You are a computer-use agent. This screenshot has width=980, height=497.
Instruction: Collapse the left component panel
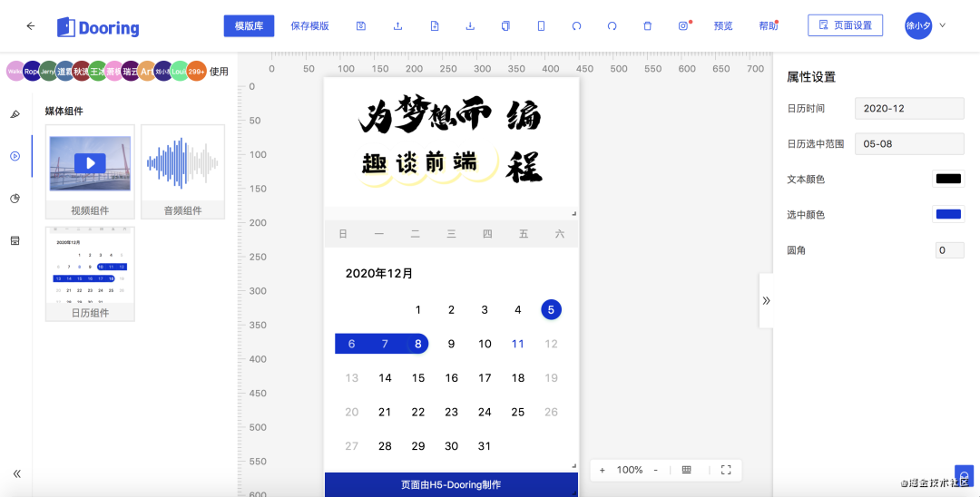(x=17, y=474)
